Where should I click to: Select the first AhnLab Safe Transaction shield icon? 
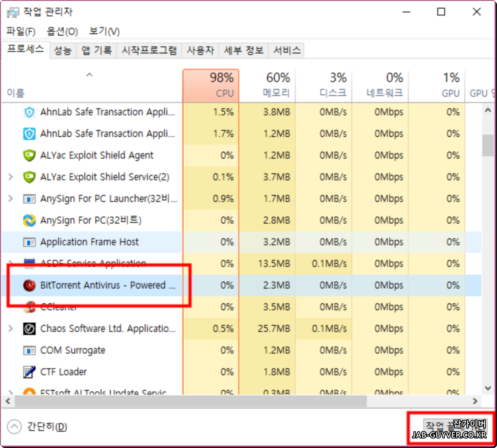pos(29,112)
